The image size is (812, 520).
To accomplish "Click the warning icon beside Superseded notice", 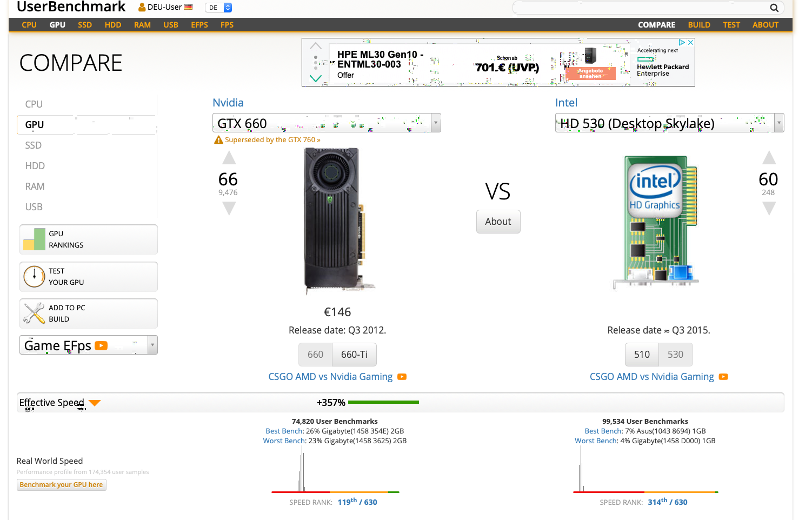I will 218,140.
